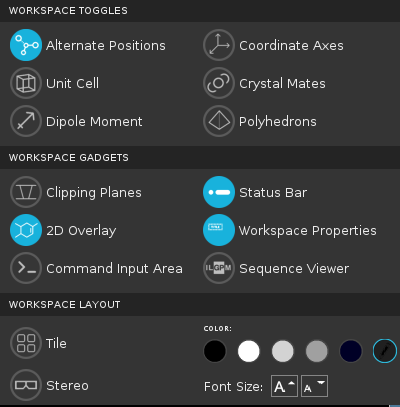Open the custom color picker swatch

[x=385, y=351]
